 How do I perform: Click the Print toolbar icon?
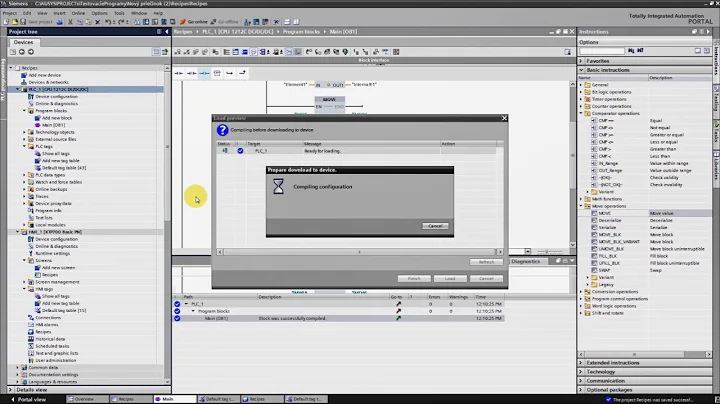(x=60, y=22)
